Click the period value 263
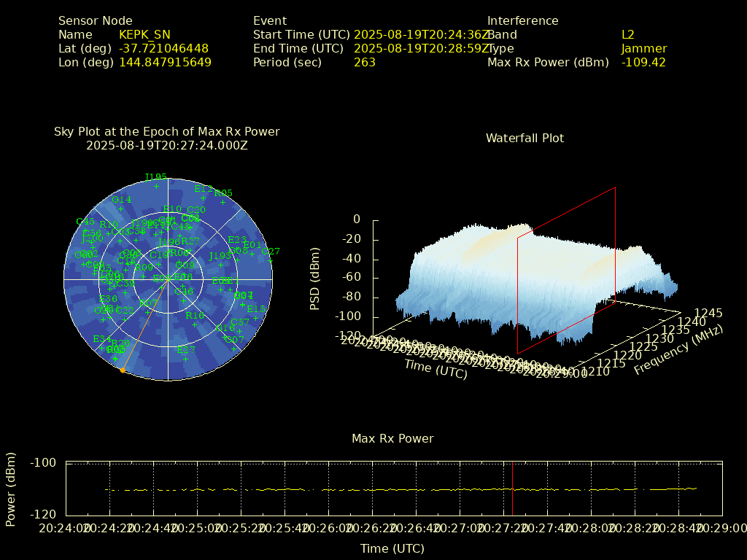The width and height of the screenshot is (747, 560). [x=365, y=62]
